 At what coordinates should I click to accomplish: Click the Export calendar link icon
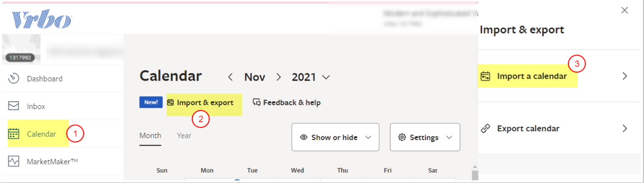coord(485,128)
